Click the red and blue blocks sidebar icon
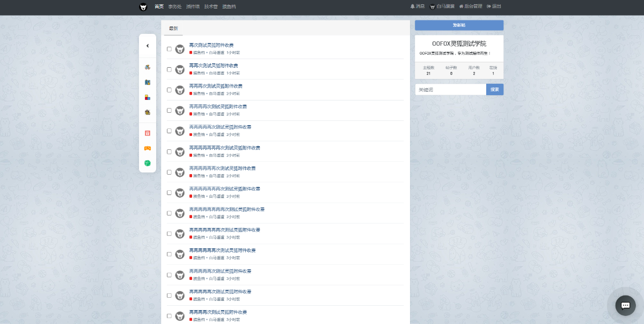The height and width of the screenshot is (324, 644). [x=148, y=97]
